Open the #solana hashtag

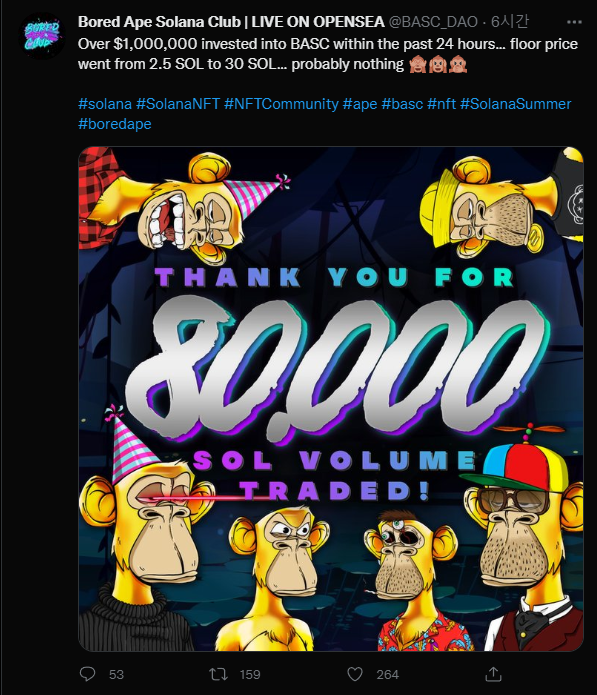(x=105, y=104)
